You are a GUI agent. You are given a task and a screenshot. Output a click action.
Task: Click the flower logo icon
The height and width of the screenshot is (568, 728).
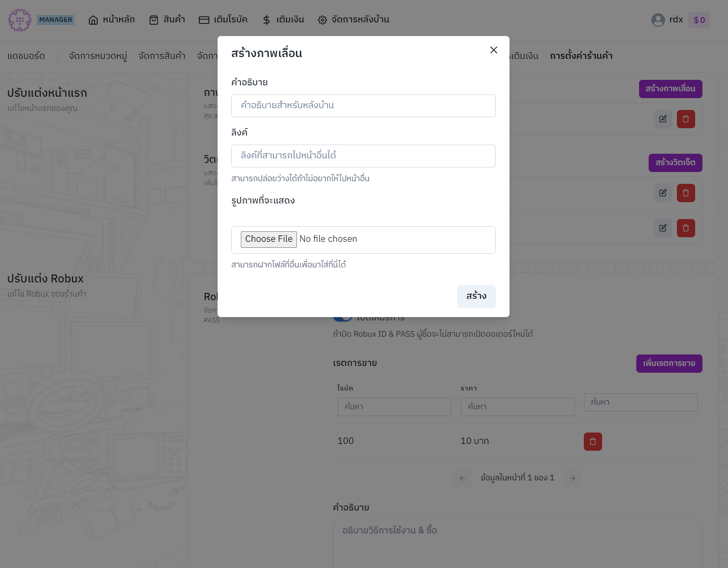pyautogui.click(x=20, y=20)
